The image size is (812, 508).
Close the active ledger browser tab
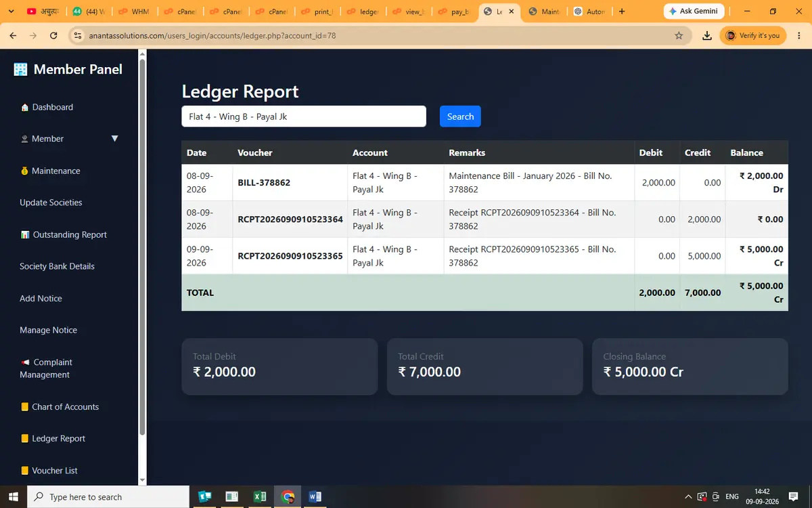click(511, 12)
